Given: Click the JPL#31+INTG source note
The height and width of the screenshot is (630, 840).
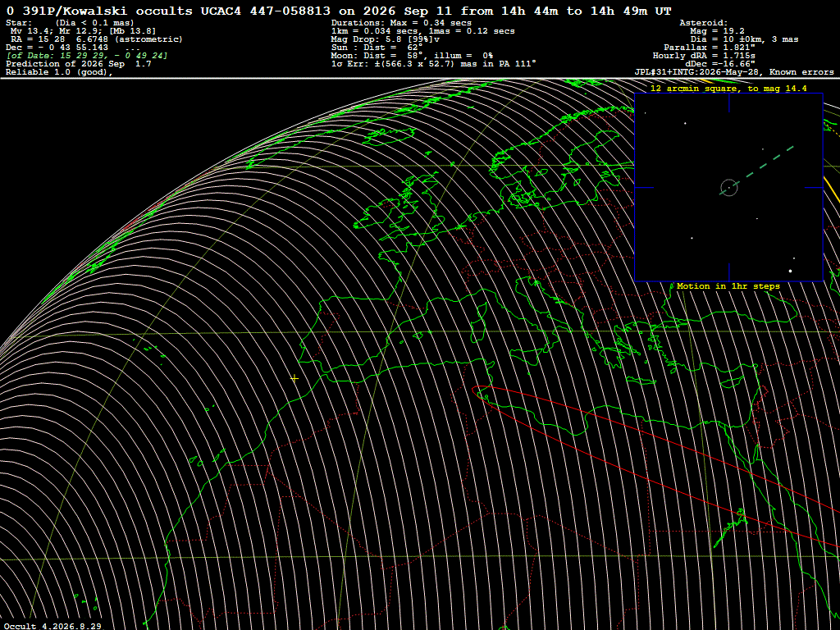Looking at the screenshot, I should click(734, 72).
